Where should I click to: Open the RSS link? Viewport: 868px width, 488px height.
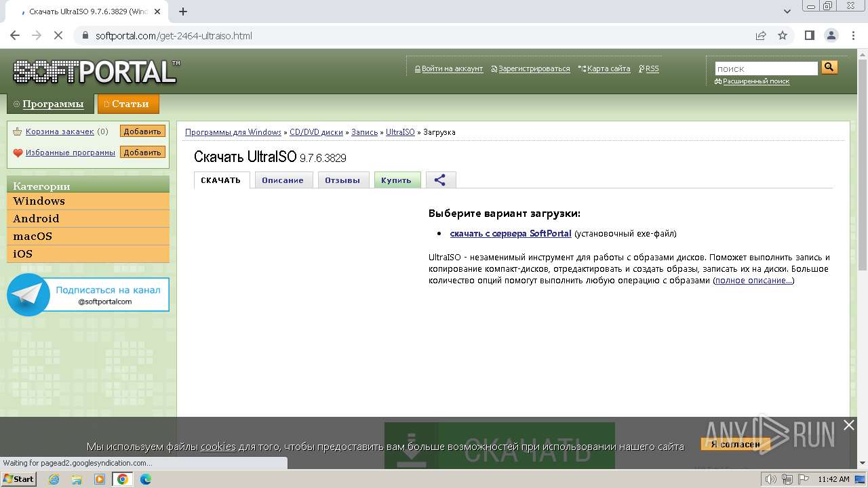click(x=652, y=68)
